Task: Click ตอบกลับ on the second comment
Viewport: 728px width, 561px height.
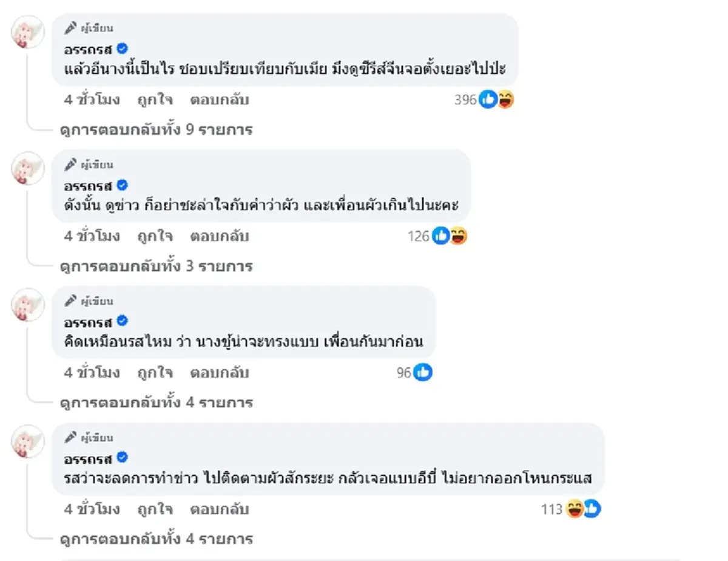Action: click(218, 236)
